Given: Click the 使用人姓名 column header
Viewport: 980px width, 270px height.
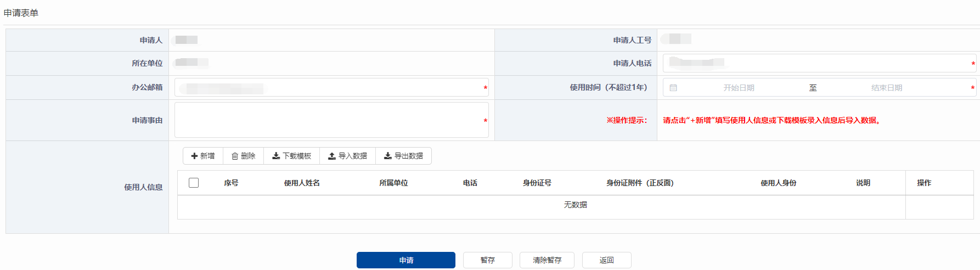Looking at the screenshot, I should point(302,183).
